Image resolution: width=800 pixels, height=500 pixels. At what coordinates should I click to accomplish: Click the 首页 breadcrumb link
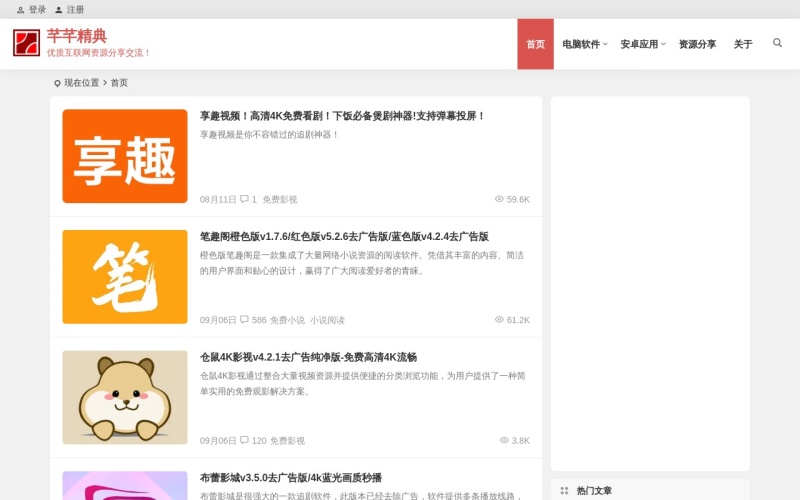point(119,83)
